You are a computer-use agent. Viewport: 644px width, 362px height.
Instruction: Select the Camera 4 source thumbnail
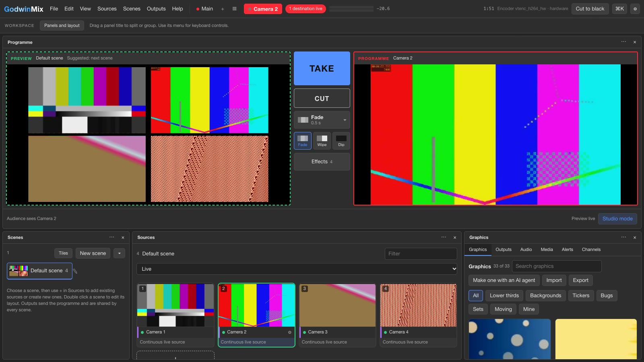click(419, 305)
